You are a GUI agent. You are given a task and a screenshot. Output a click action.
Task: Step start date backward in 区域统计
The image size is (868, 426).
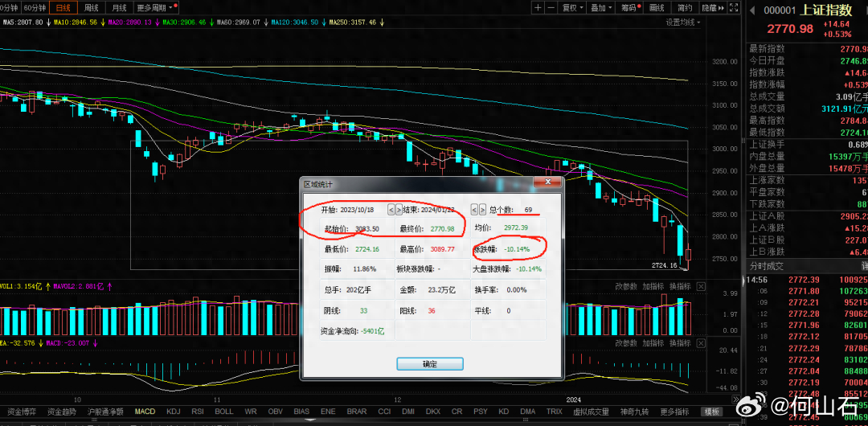(391, 210)
